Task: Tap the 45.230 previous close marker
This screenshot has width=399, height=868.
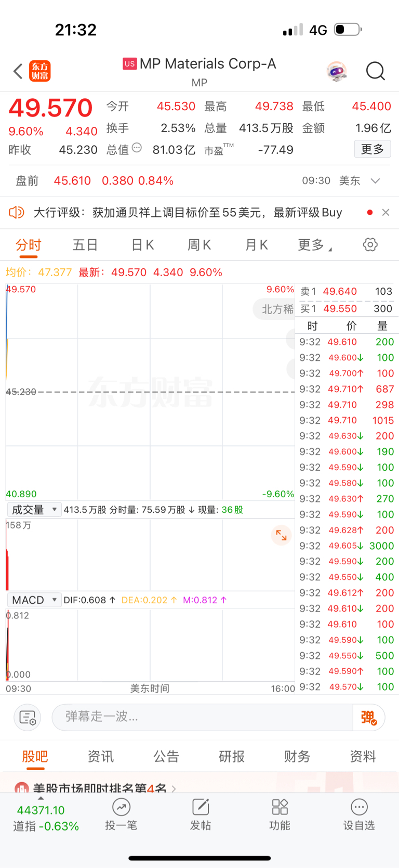Action: tap(21, 392)
